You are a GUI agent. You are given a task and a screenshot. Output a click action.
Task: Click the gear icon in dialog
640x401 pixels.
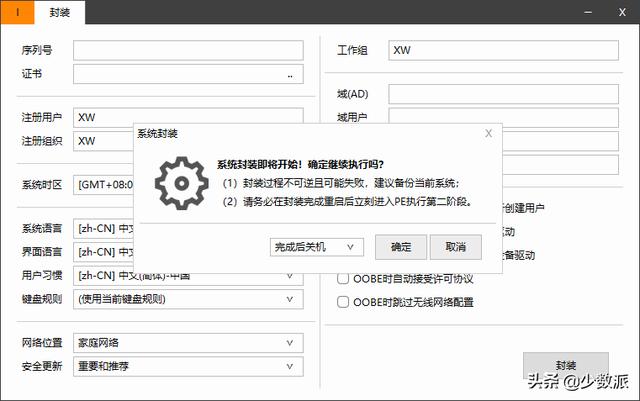[x=182, y=183]
